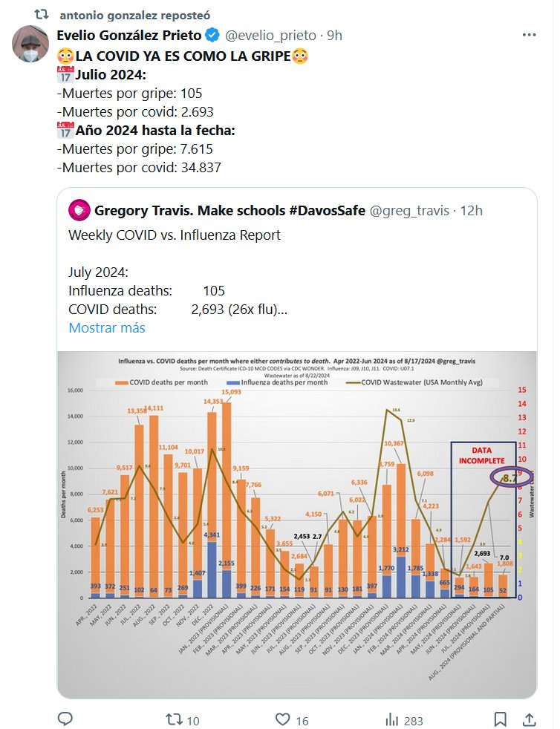Like the post with the heart icon
560x729 pixels.
[x=282, y=719]
